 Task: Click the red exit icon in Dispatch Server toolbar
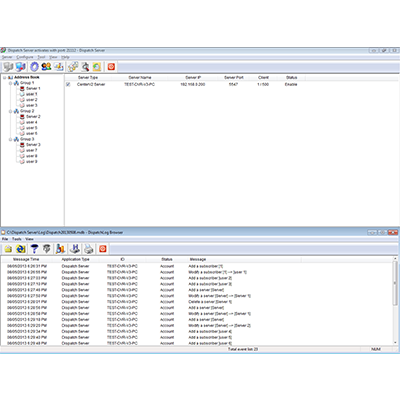tap(111, 67)
